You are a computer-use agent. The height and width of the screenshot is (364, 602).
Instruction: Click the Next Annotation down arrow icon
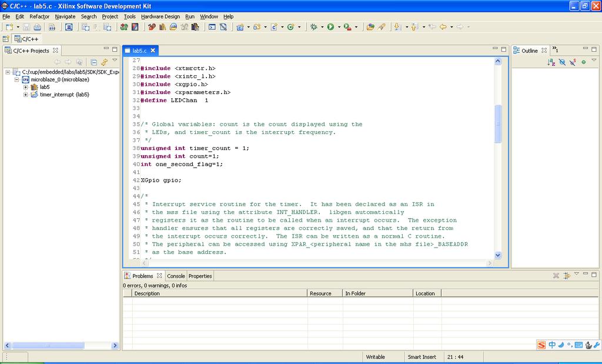tap(398, 27)
